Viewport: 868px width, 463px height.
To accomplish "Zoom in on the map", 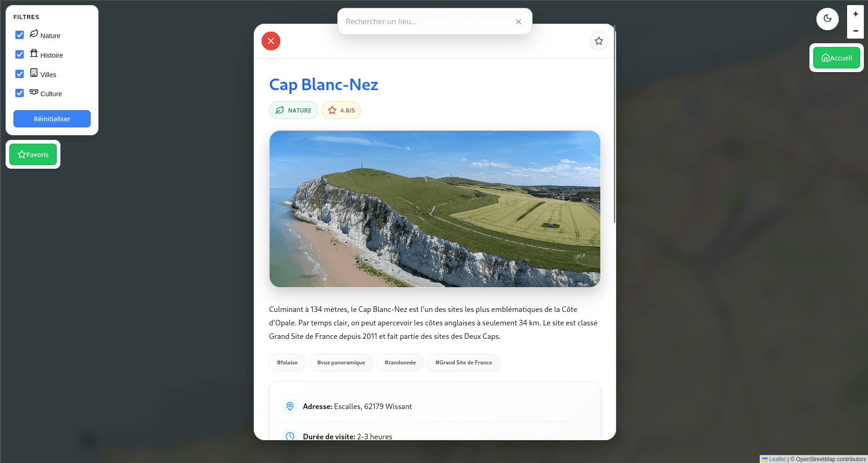I will (x=855, y=14).
